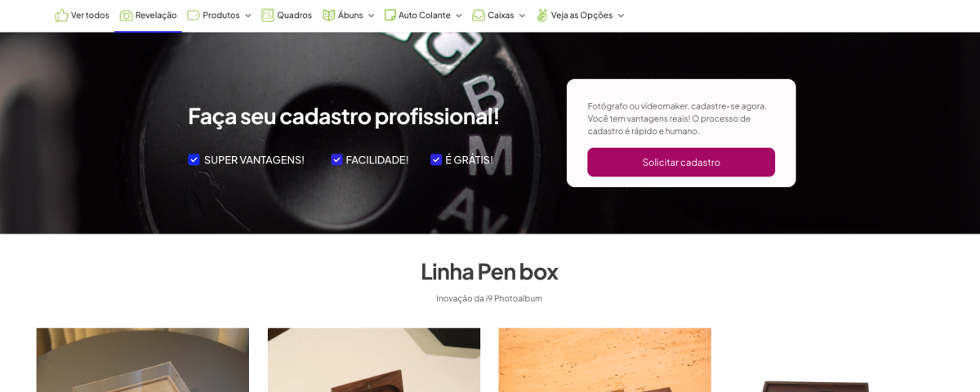Screen dimensions: 980x392
Task: Click the thumbs-up icon beside Ver todos
Action: click(x=61, y=16)
